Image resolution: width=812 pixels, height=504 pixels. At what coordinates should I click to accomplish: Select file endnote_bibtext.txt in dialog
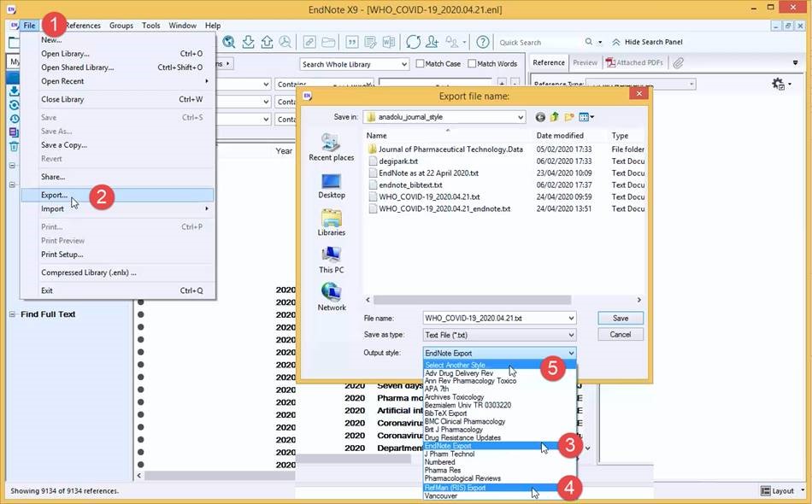pos(410,185)
